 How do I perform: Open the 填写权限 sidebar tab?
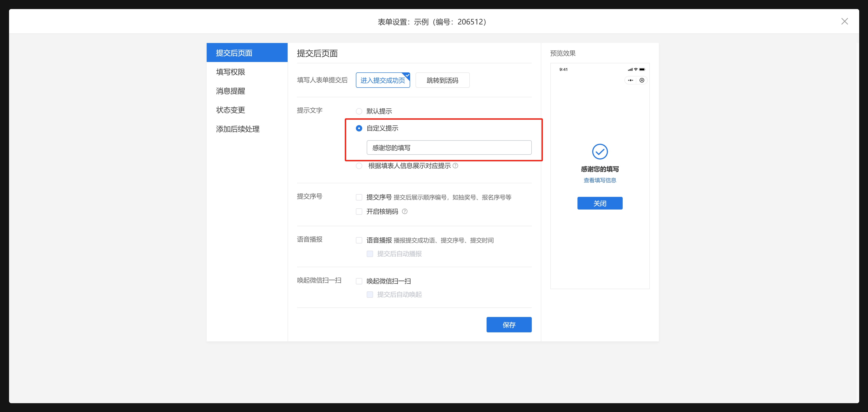click(247, 72)
